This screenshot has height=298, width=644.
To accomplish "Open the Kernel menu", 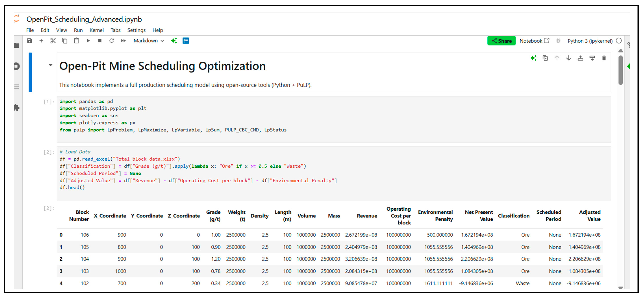I will [x=96, y=30].
